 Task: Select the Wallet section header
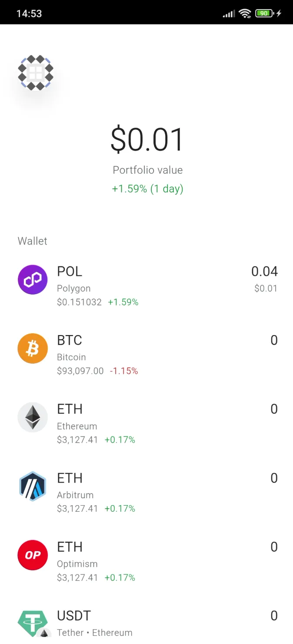32,241
